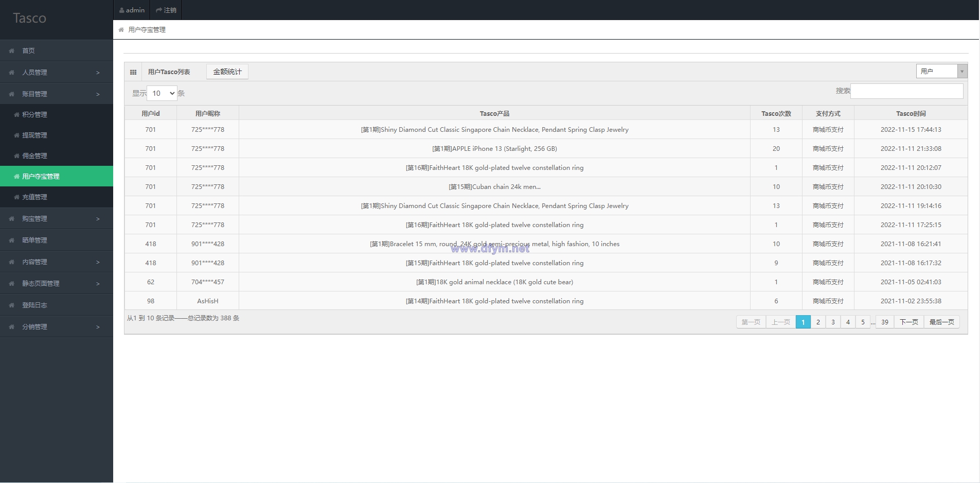Go to the 下一页 pagination button
The width and height of the screenshot is (980, 483).
[909, 322]
